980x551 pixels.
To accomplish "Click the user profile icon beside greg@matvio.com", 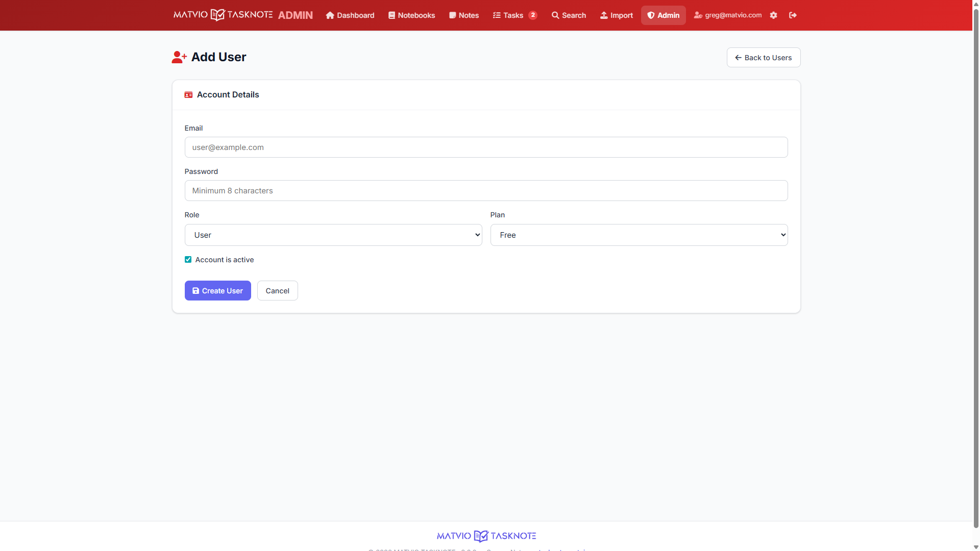I will point(698,15).
